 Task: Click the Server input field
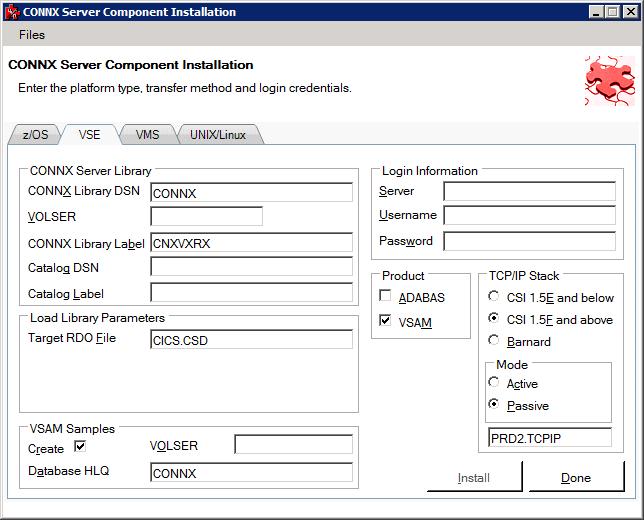(x=529, y=191)
